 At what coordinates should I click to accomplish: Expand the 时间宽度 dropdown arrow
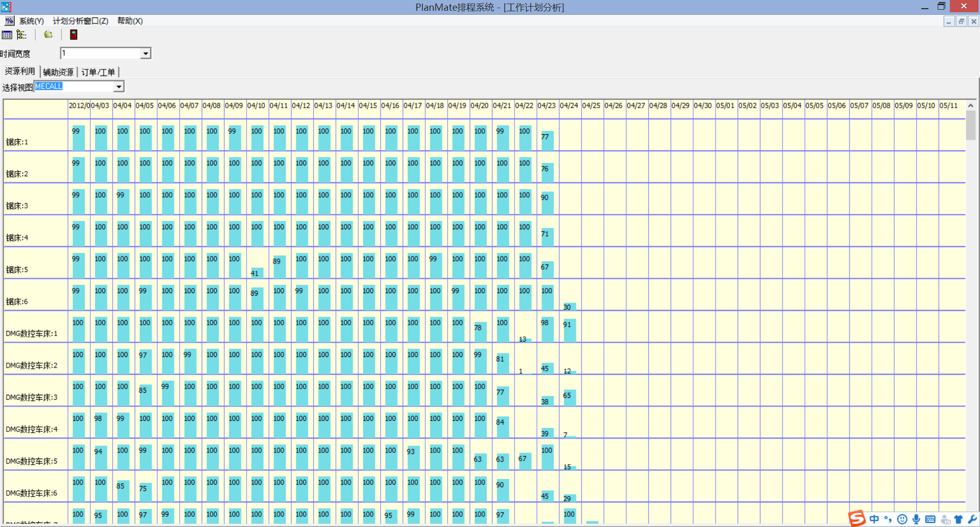146,53
